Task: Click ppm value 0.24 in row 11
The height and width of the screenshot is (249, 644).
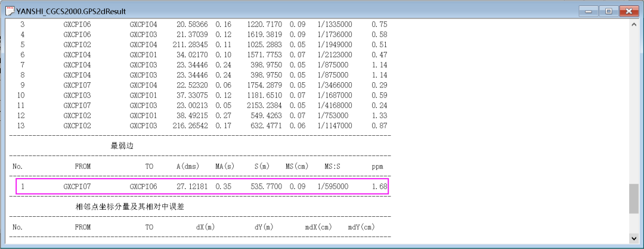Action: pos(379,105)
